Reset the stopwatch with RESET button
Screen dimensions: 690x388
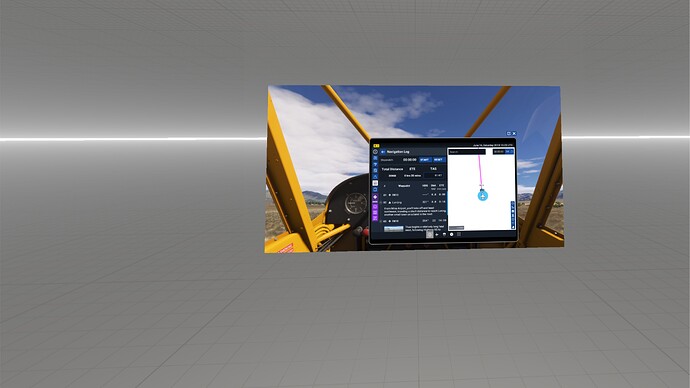pyautogui.click(x=439, y=160)
